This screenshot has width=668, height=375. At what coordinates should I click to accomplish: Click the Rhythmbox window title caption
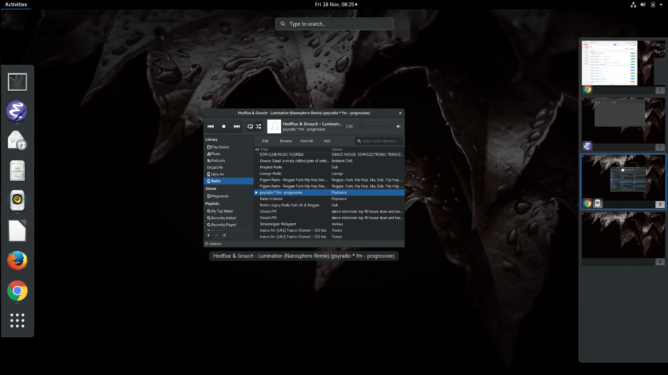[304, 256]
